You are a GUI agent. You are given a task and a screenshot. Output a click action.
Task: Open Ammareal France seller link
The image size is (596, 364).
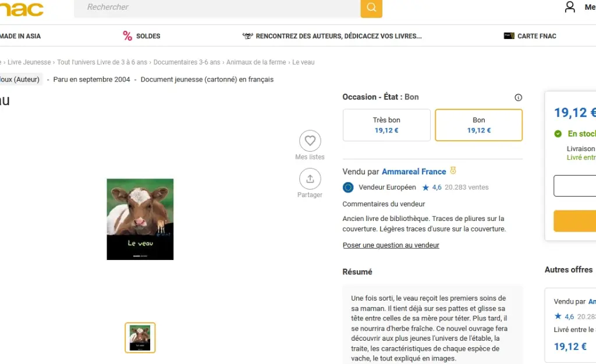coord(414,172)
